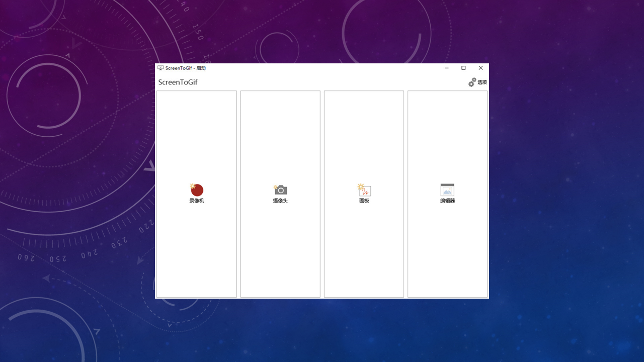644x362 pixels.
Task: Click empty area below the Webcam label
Action: point(280,251)
